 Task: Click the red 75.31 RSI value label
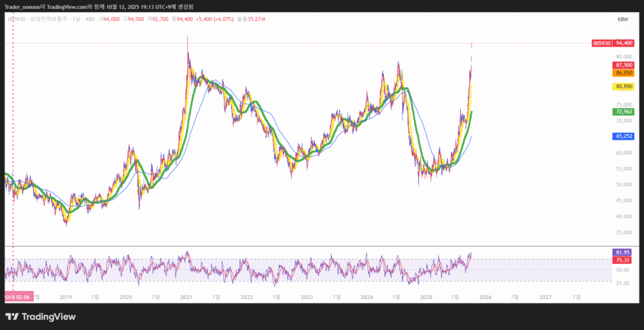coord(623,260)
